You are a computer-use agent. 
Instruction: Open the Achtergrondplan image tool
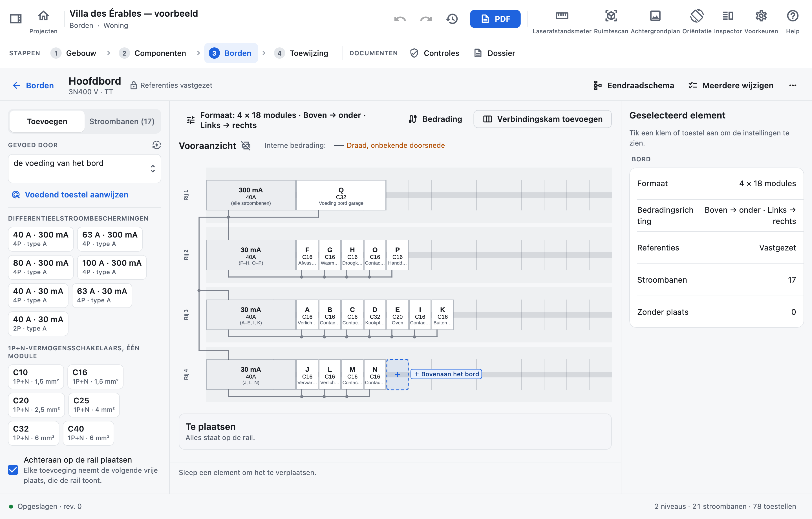[655, 22]
